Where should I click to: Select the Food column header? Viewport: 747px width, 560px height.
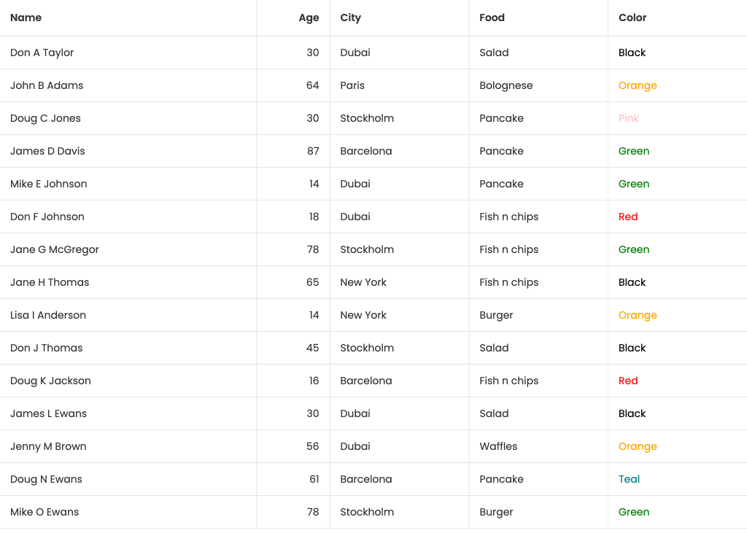492,17
